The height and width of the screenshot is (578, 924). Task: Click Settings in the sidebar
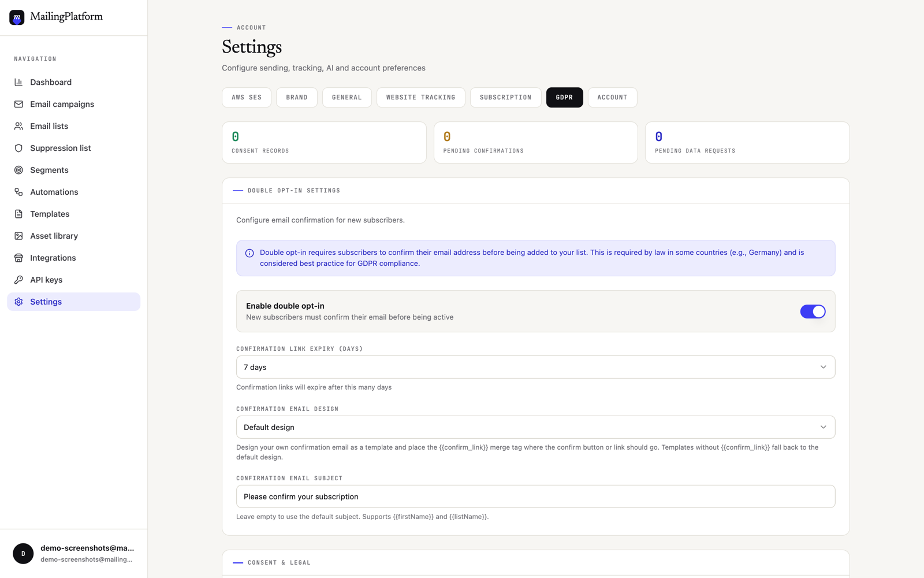tap(73, 302)
